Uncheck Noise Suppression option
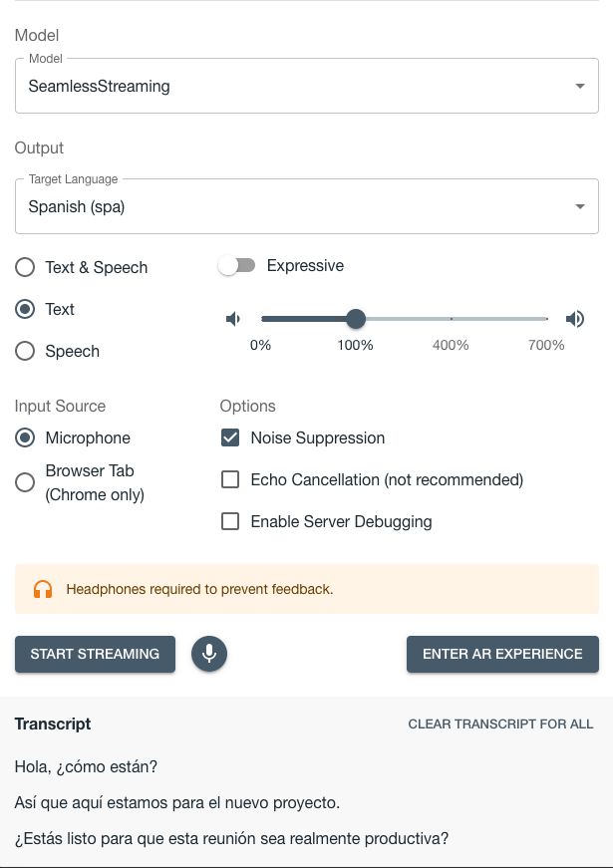Viewport: 613px width, 868px height. (x=230, y=437)
